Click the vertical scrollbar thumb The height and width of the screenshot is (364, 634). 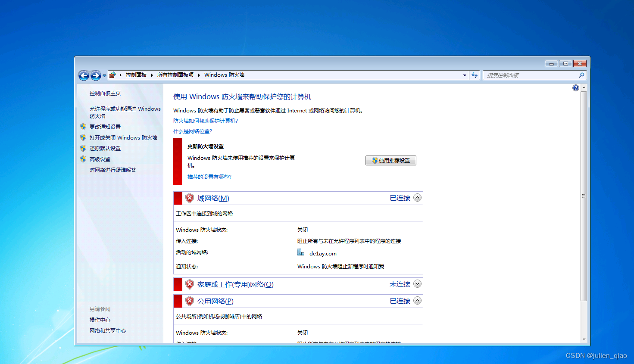(584, 196)
